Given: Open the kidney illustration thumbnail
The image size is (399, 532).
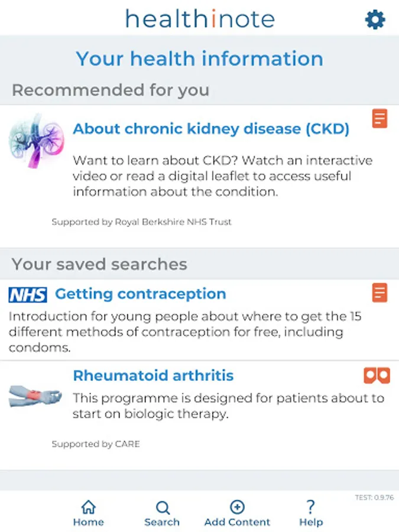Looking at the screenshot, I should 36,142.
